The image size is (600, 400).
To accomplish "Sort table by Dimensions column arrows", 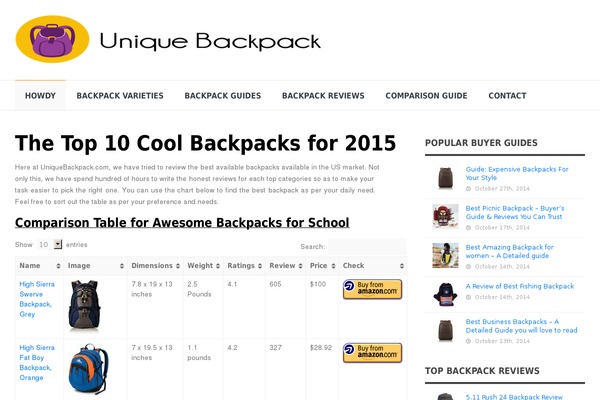I will (x=178, y=266).
